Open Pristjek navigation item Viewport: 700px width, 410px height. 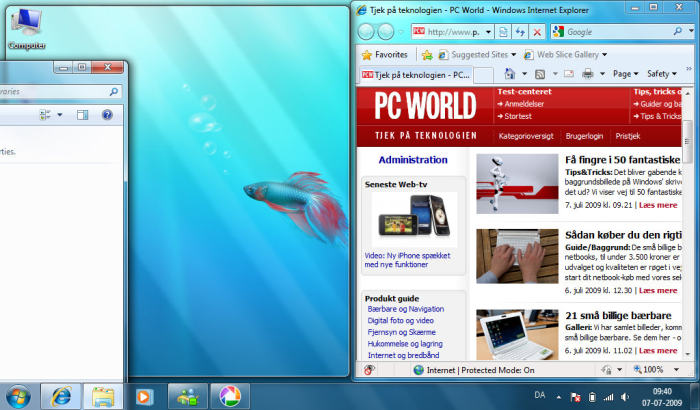click(628, 136)
